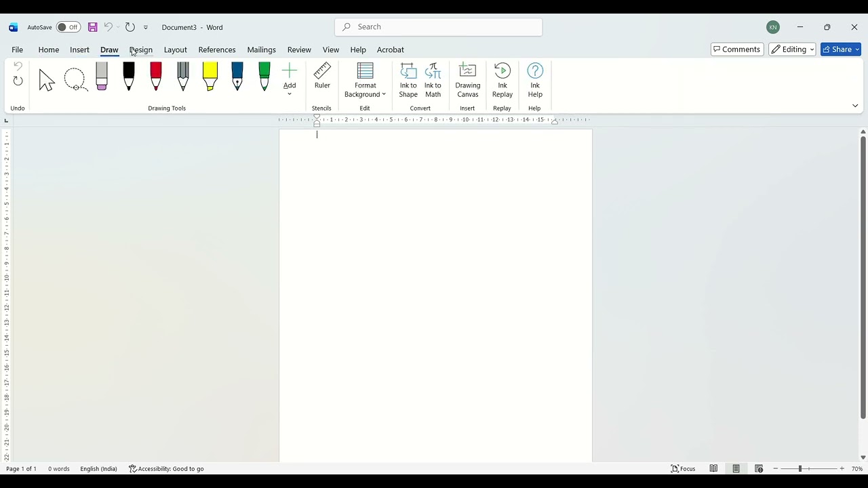868x488 pixels.
Task: Toggle the AutoSave switch
Action: point(68,27)
